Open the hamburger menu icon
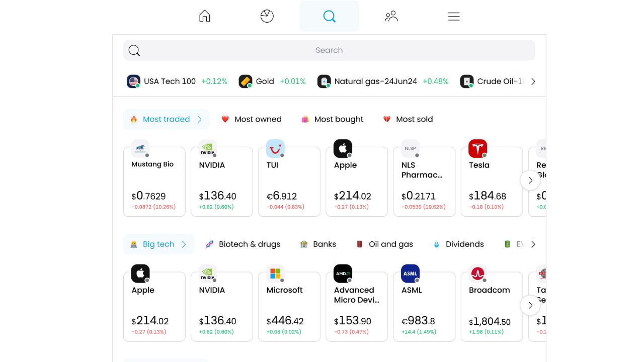Screen dimensions: 644x362 click(x=454, y=17)
